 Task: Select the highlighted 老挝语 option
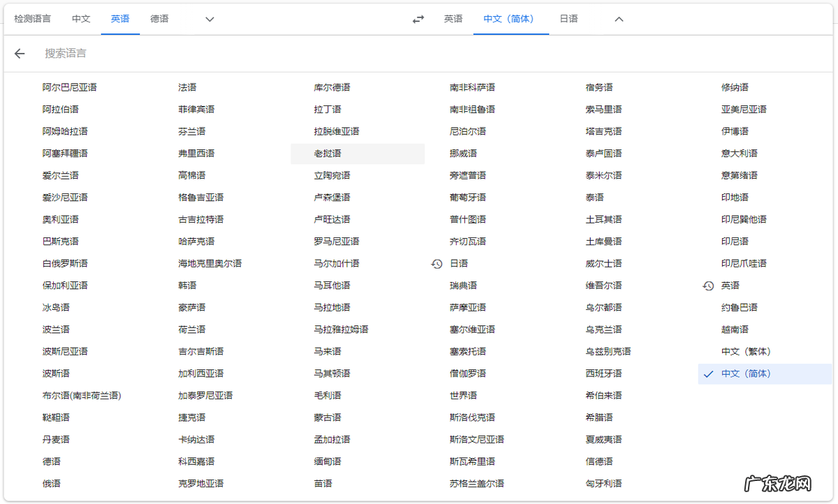pyautogui.click(x=327, y=153)
